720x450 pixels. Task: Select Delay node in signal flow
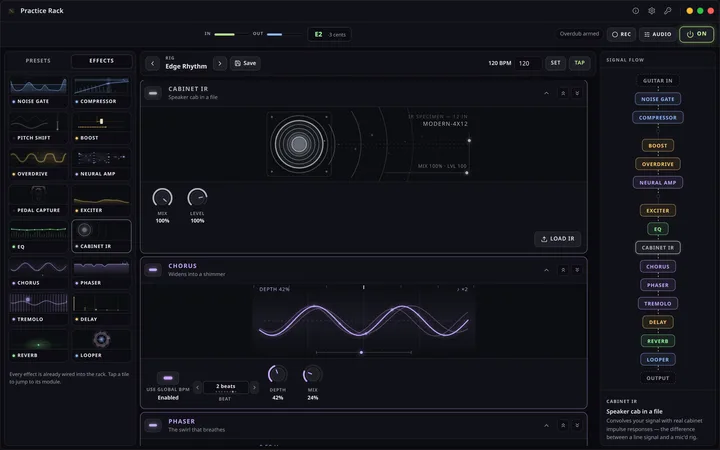click(658, 322)
